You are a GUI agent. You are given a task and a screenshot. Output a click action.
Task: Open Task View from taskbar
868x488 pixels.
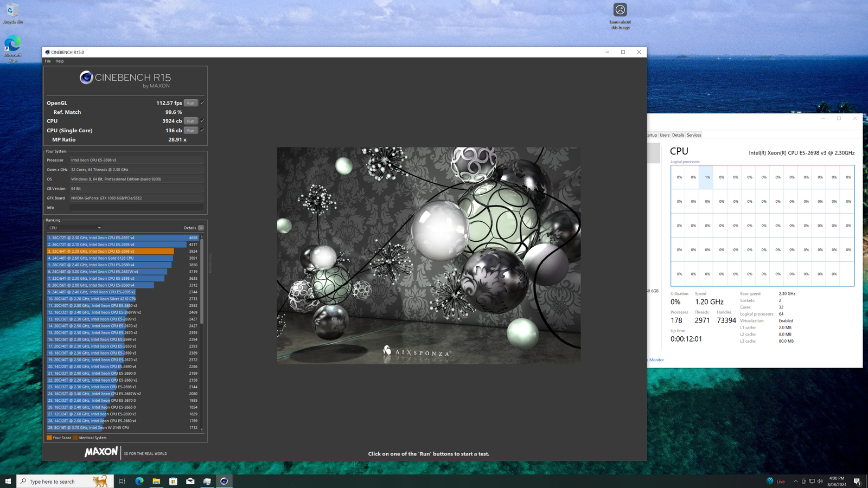pos(122,481)
